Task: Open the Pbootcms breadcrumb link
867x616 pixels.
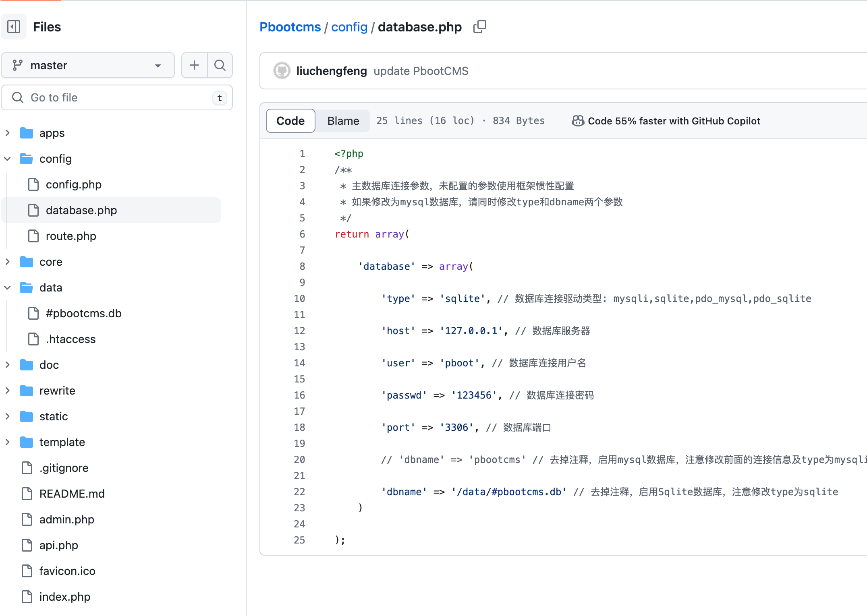Action: tap(290, 27)
